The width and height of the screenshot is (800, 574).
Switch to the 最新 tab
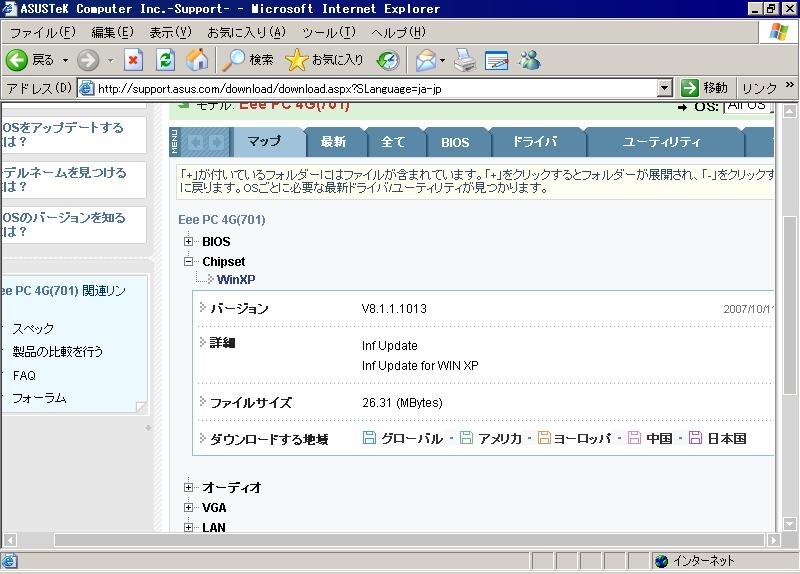click(333, 142)
